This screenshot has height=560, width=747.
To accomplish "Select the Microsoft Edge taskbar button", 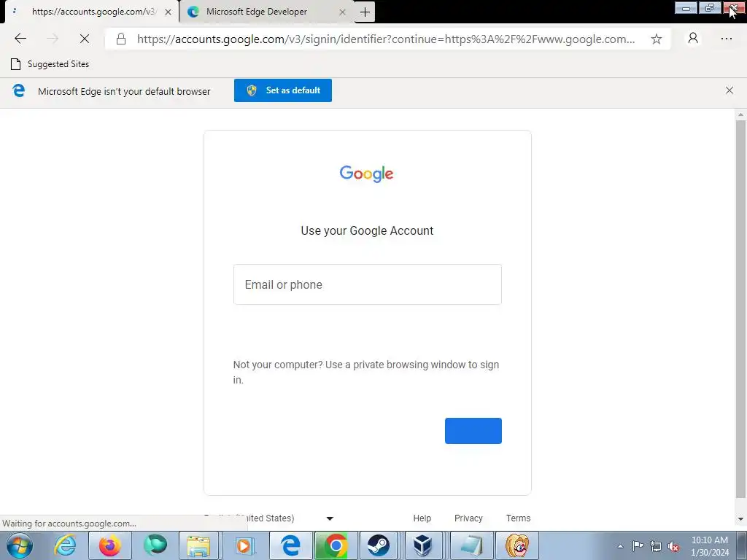I will 290,545.
